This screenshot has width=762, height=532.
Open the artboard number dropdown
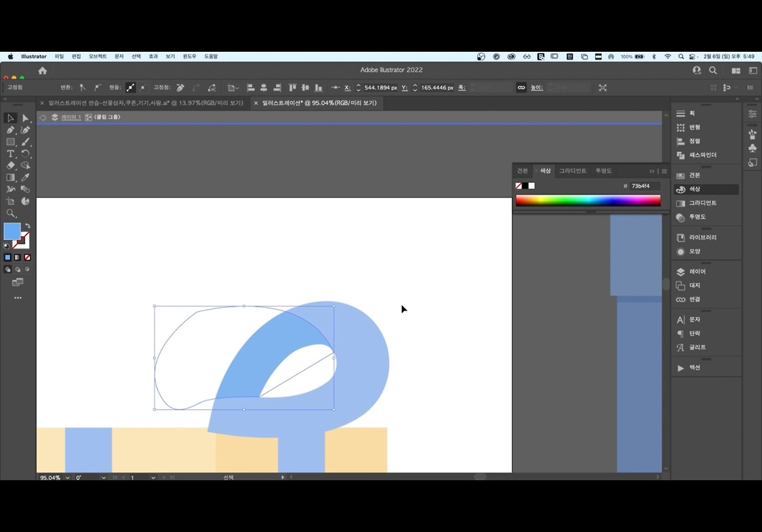(x=153, y=477)
